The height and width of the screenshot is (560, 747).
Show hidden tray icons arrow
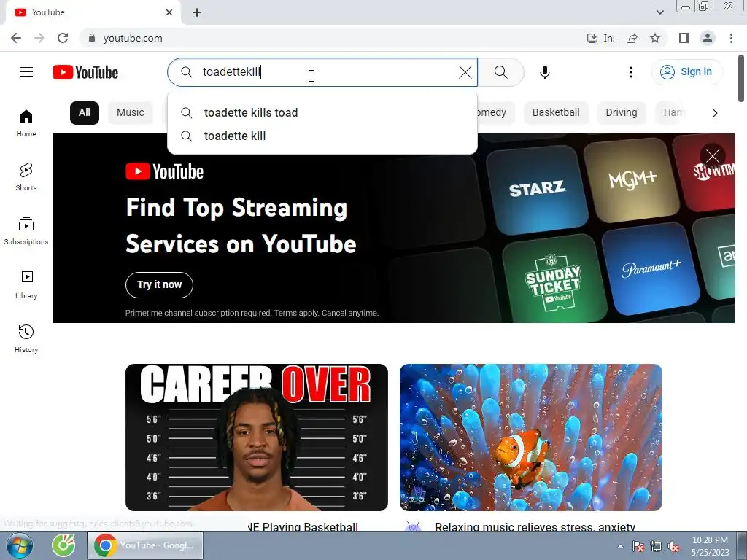(620, 546)
